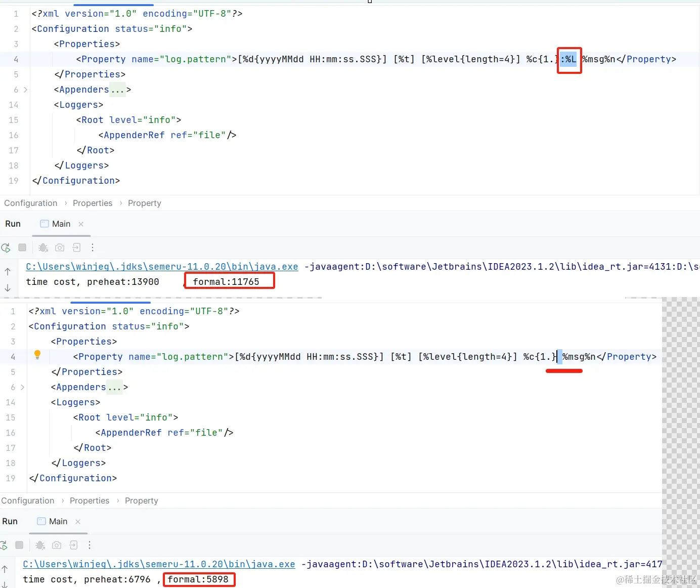Viewport: 700px width, 588px height.
Task: Click the camera icon in lower Run toolbar
Action: pyautogui.click(x=57, y=545)
